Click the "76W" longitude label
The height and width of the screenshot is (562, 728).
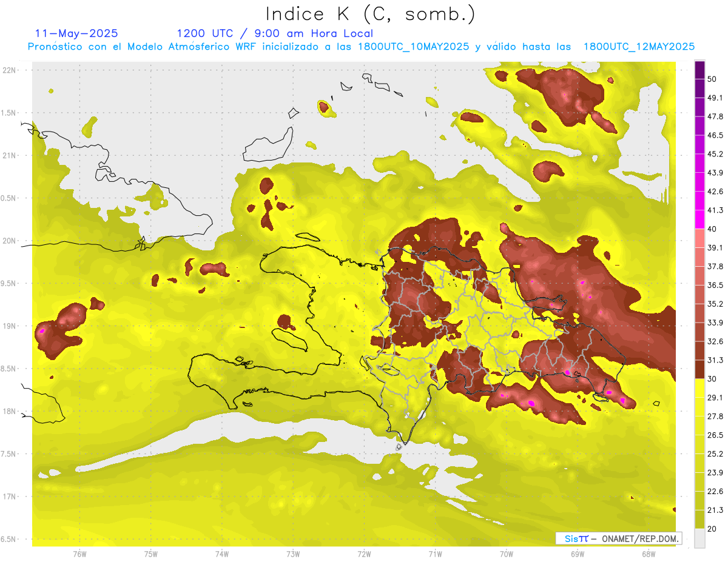(79, 554)
